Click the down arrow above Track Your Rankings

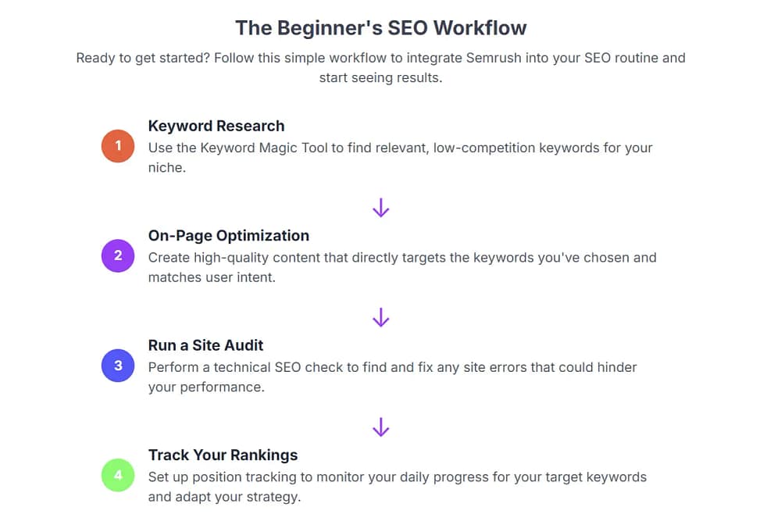tap(381, 427)
